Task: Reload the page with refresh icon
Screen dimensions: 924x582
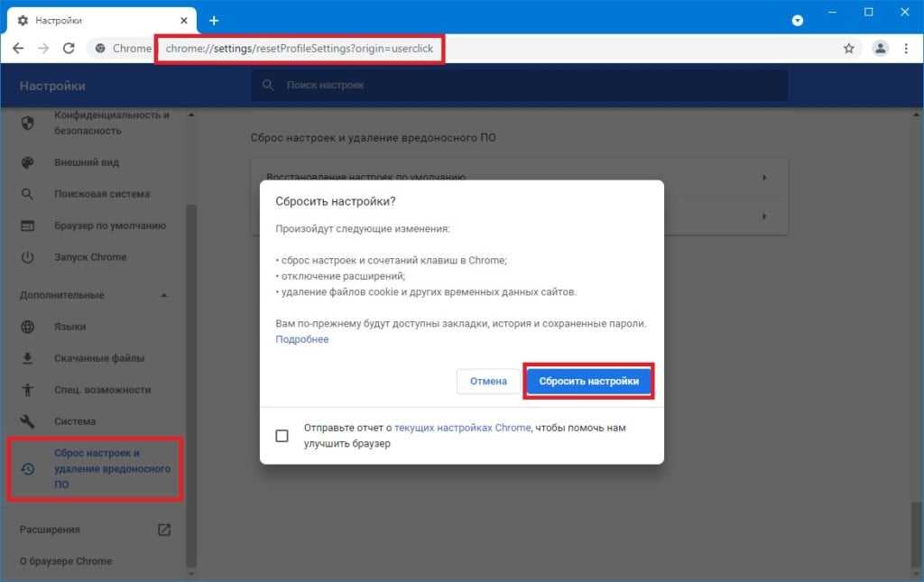Action: point(69,49)
